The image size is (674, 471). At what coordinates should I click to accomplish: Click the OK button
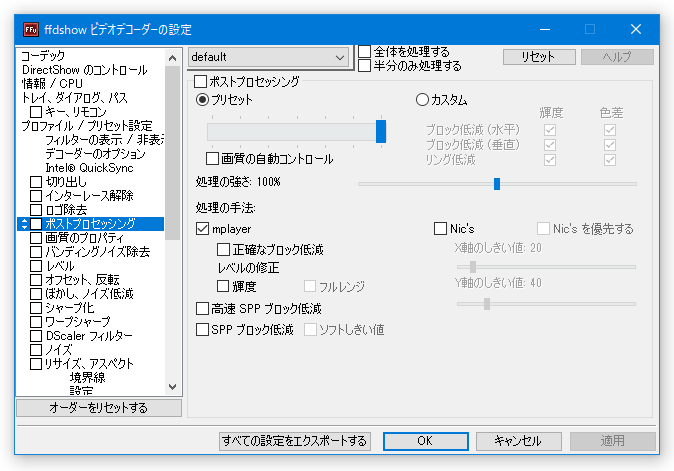point(426,441)
